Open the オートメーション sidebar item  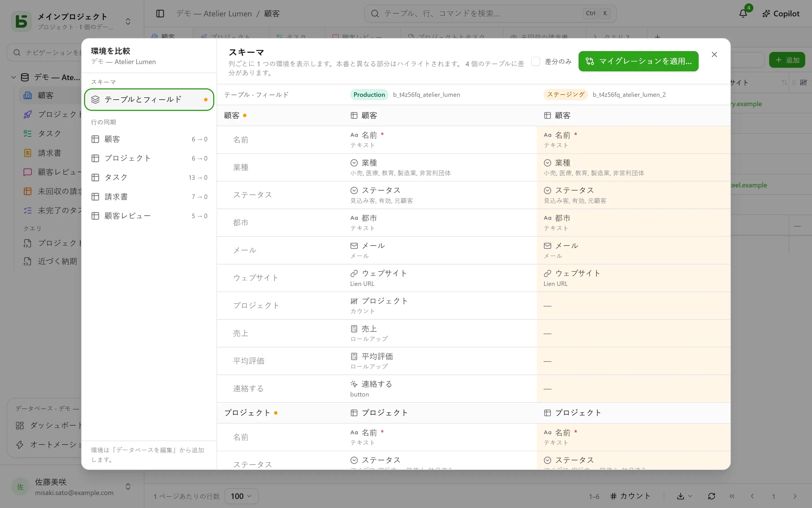pos(49,444)
